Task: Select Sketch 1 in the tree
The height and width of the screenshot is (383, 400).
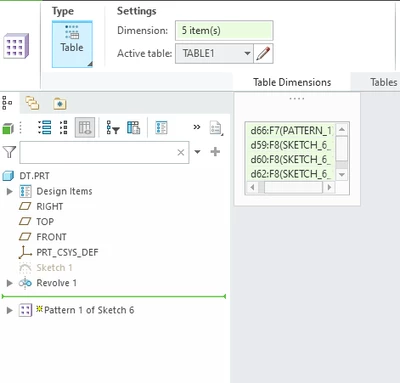Action: click(54, 268)
